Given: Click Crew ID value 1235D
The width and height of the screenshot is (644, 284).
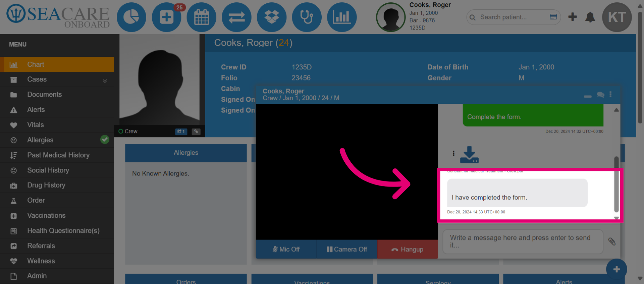Looking at the screenshot, I should tap(302, 67).
